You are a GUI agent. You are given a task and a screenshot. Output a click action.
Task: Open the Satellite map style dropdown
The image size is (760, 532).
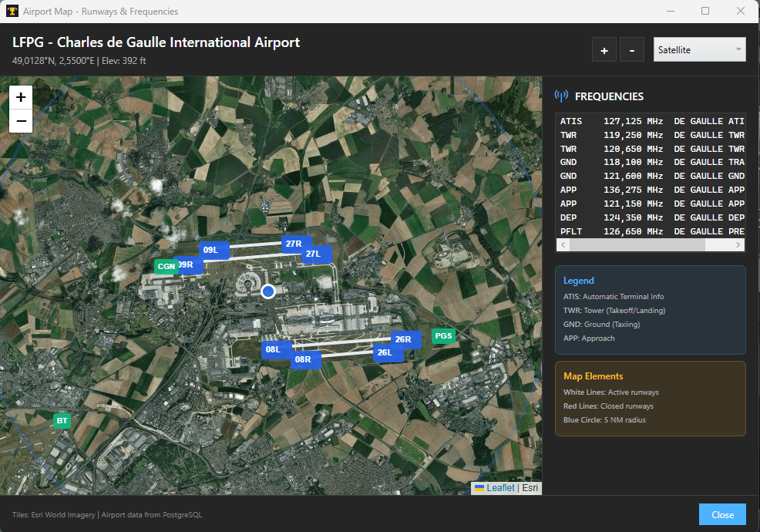[699, 49]
